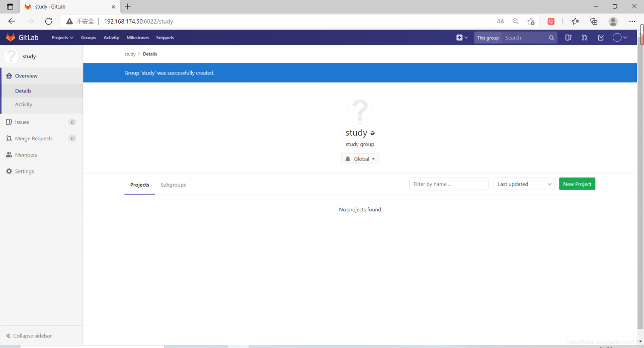Open Groups in the top navigation
This screenshot has width=644, height=348.
point(89,38)
